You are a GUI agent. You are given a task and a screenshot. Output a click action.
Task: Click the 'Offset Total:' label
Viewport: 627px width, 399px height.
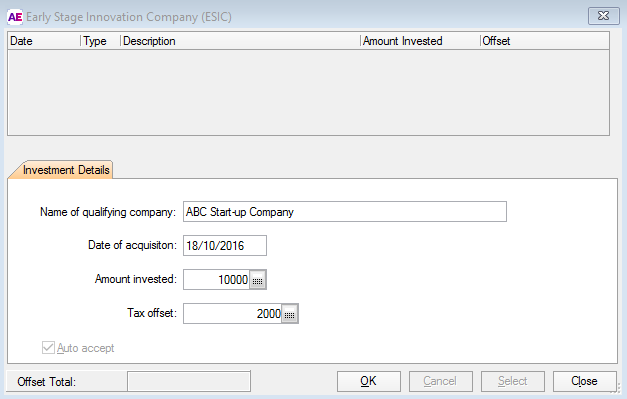[46, 382]
